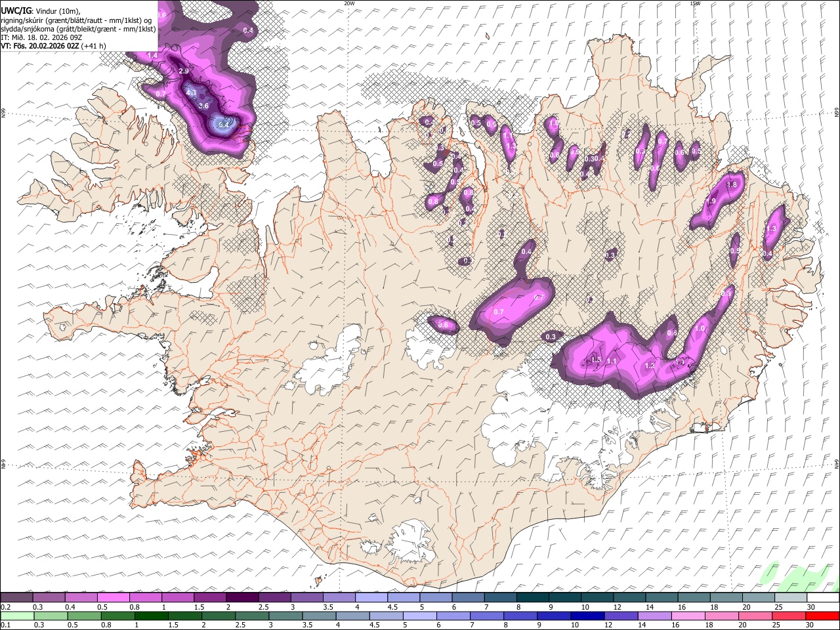Pick the red 30 swatch on lower scale

(822, 616)
